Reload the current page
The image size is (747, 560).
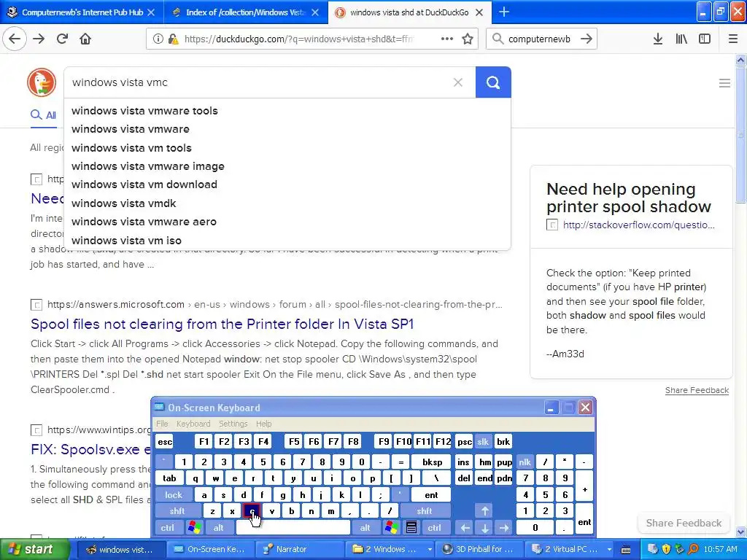click(x=62, y=39)
